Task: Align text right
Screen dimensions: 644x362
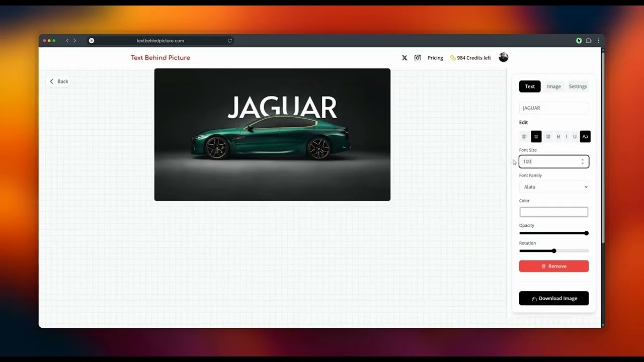Action: (548, 136)
